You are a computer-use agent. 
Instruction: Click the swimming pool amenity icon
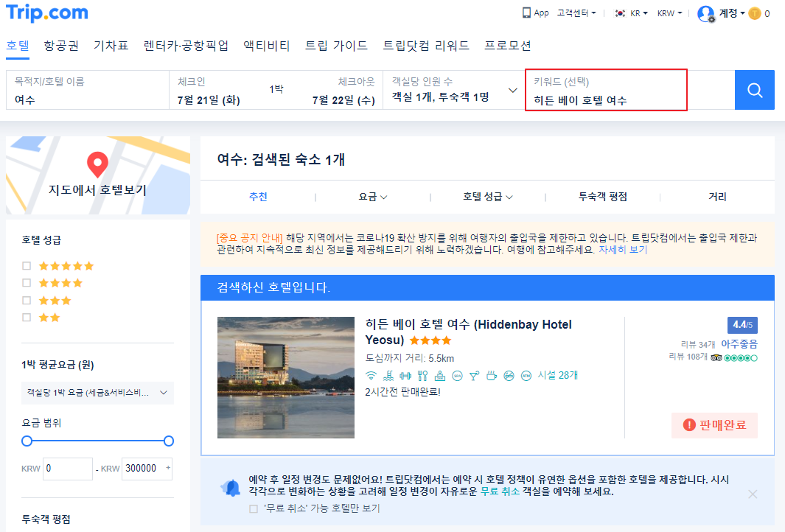[388, 375]
